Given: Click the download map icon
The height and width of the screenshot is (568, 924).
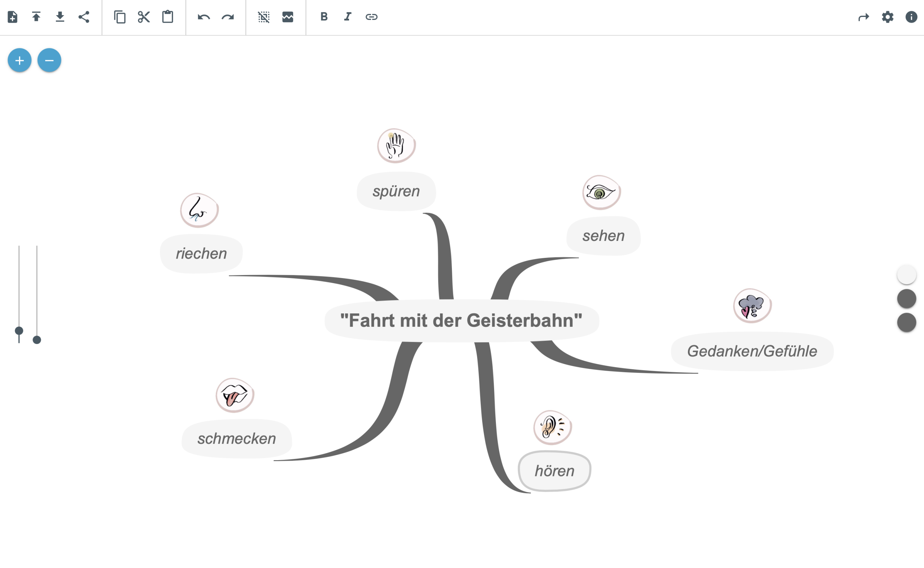Looking at the screenshot, I should [x=60, y=17].
